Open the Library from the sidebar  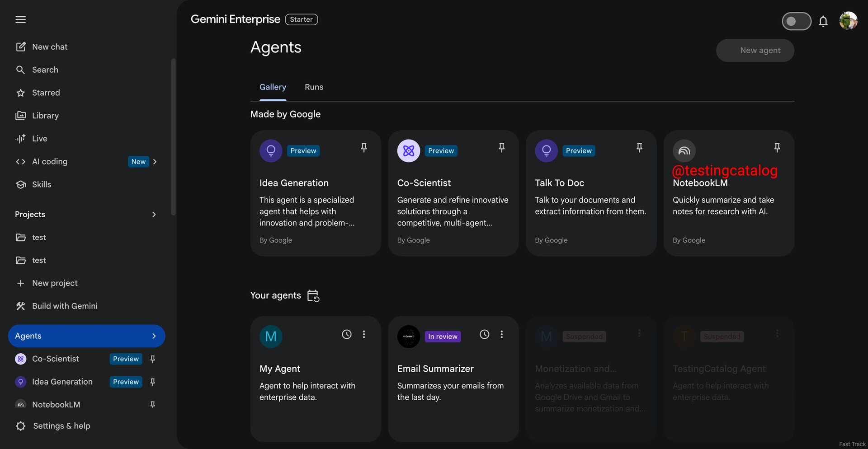pos(45,116)
